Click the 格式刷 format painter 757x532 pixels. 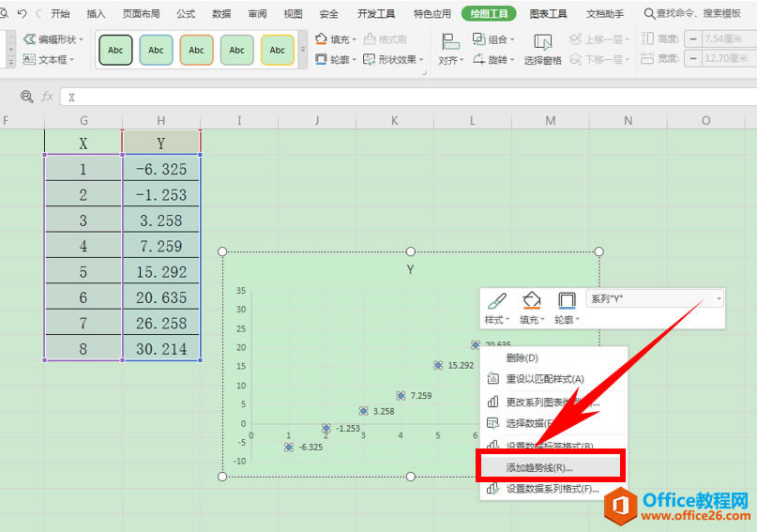click(385, 39)
